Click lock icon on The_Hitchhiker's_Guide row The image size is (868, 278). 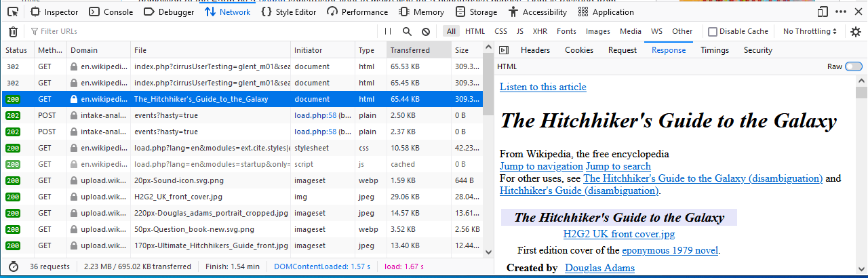(x=74, y=99)
